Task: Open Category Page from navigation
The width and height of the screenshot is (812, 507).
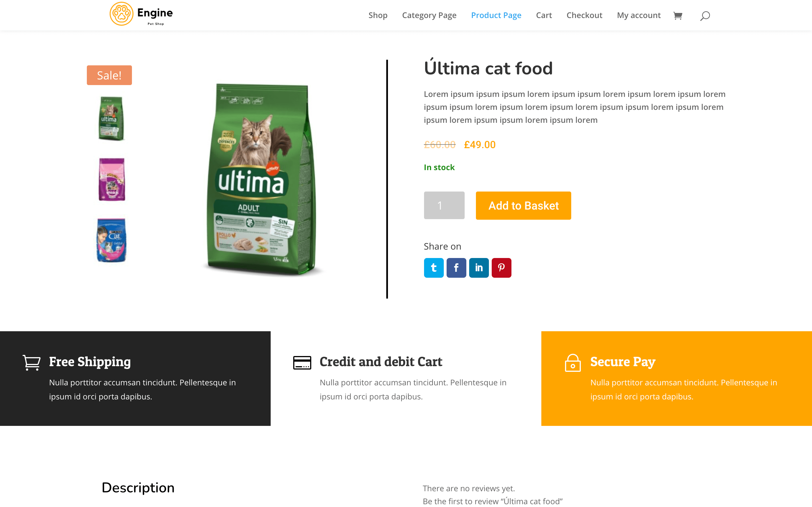Action: [x=429, y=15]
